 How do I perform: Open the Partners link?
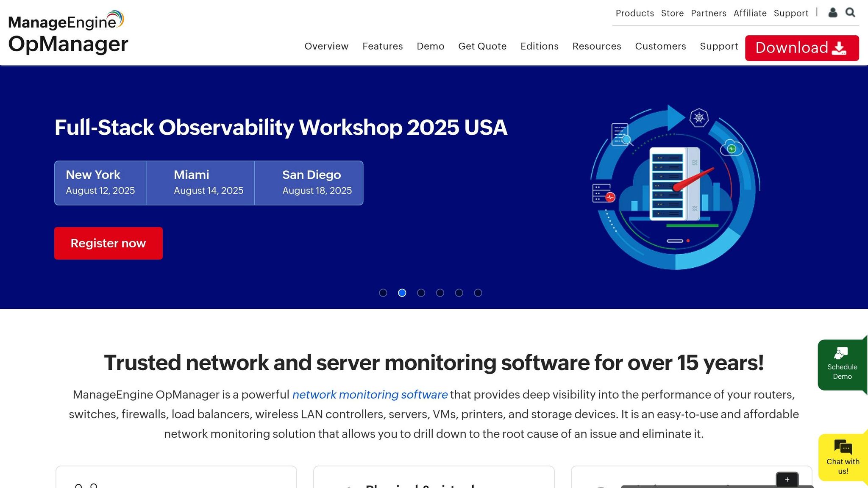pos(708,13)
